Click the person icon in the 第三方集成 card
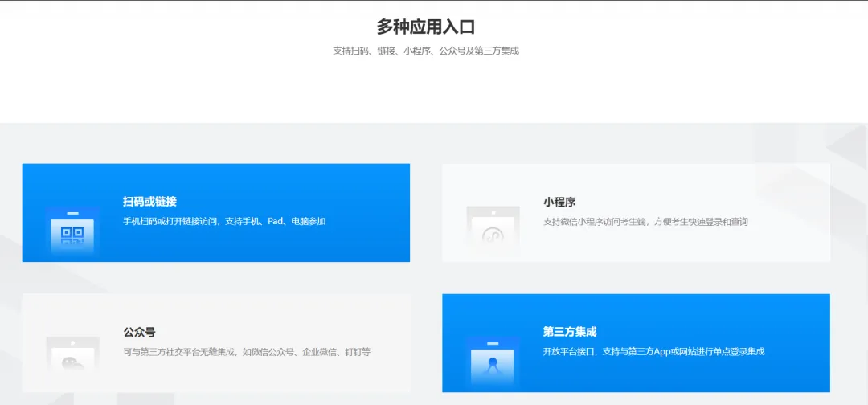 click(x=493, y=364)
